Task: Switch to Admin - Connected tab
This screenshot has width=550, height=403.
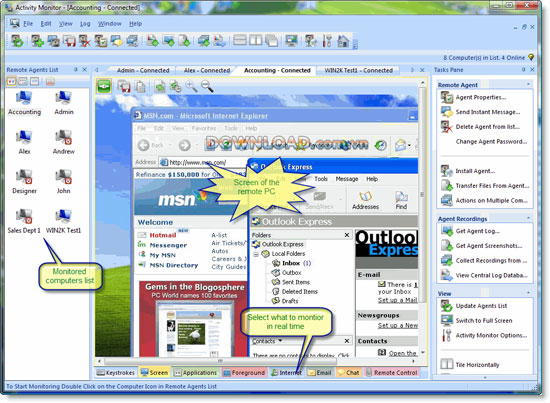Action: (143, 70)
